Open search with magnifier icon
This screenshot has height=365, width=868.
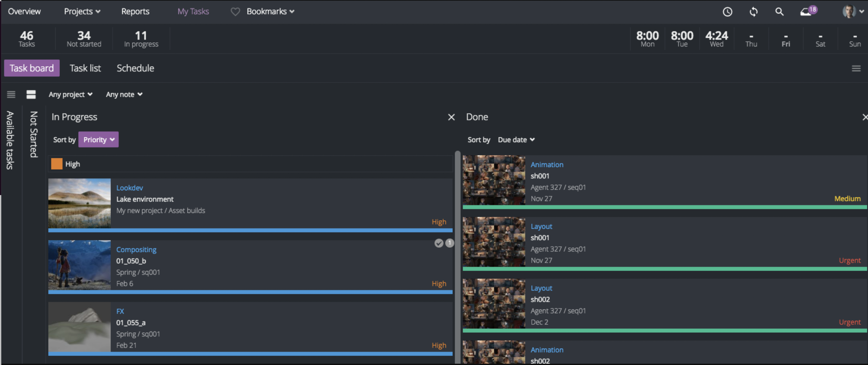779,12
